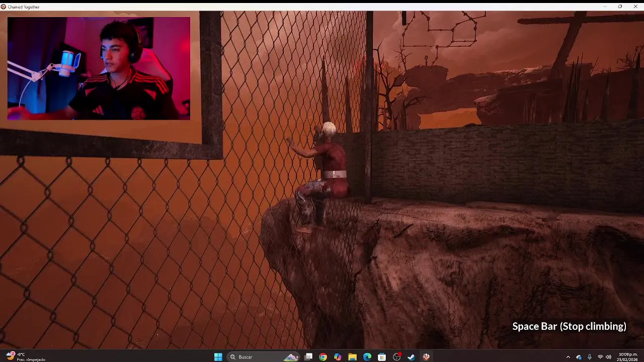Open the OneDrive cloud tray icon
The width and height of the screenshot is (644, 362).
coord(579,357)
